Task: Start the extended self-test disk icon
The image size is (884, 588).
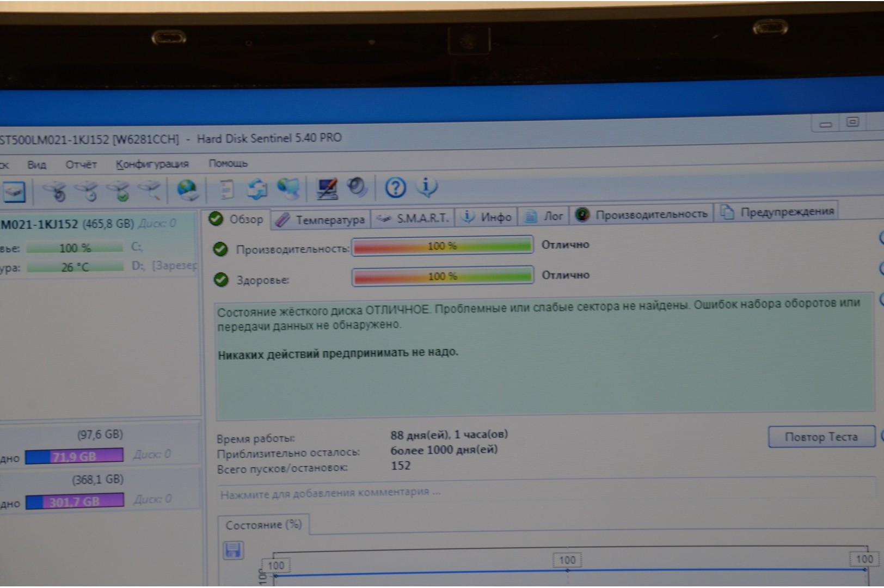Action: [87, 191]
